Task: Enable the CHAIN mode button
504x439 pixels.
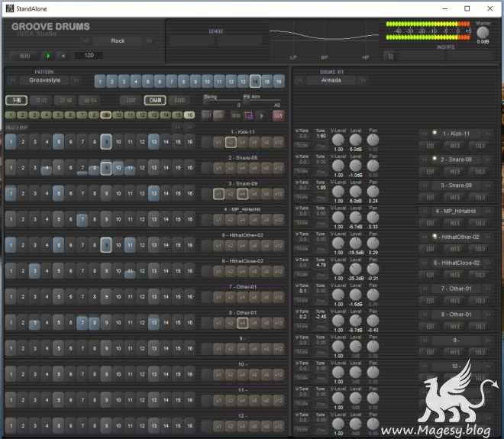Action: click(155, 100)
